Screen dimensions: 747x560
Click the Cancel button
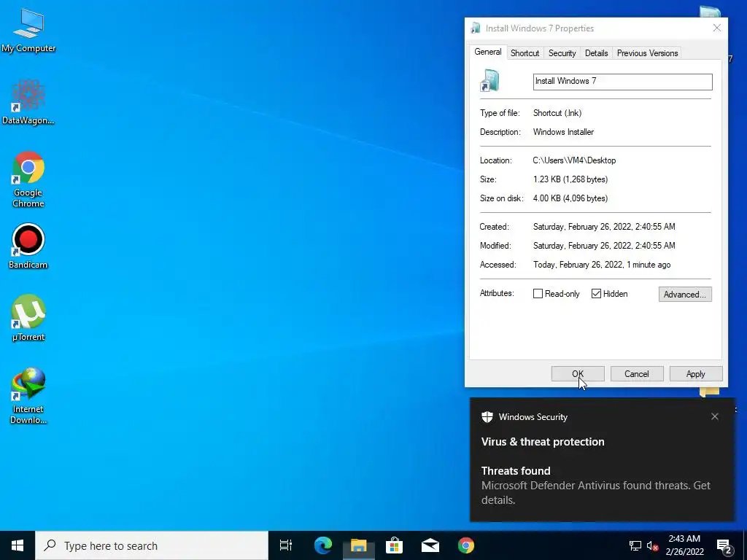pyautogui.click(x=636, y=374)
